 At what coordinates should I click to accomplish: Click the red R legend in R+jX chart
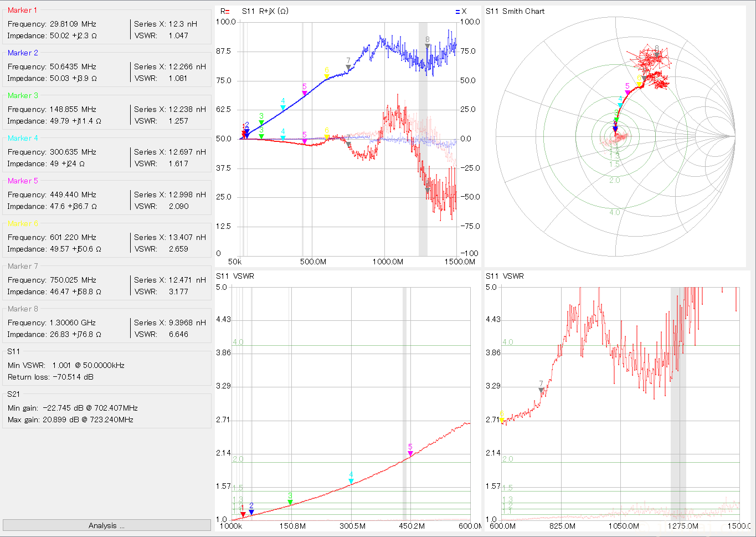click(x=225, y=11)
